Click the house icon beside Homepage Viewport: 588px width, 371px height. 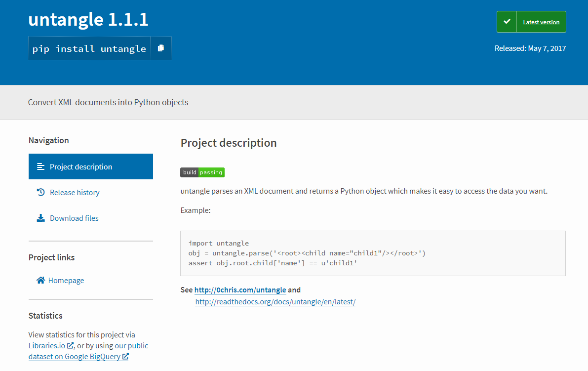pos(41,280)
